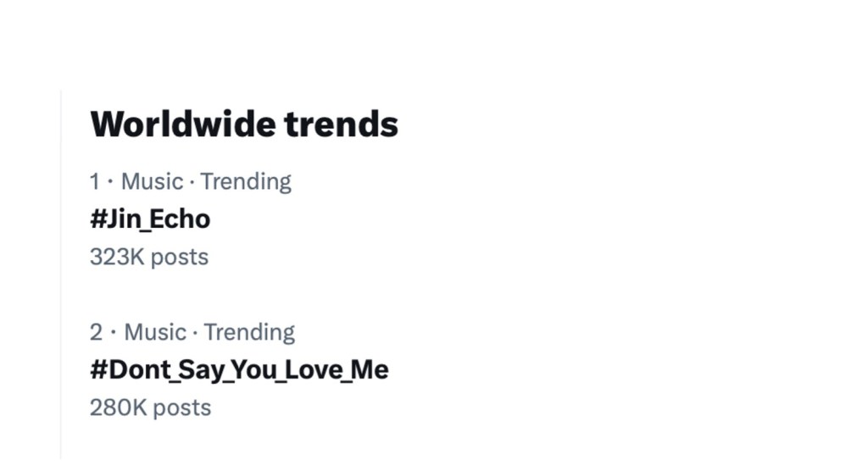
Task: Click the hash symbol of #Jin_Echo
Action: [x=97, y=219]
